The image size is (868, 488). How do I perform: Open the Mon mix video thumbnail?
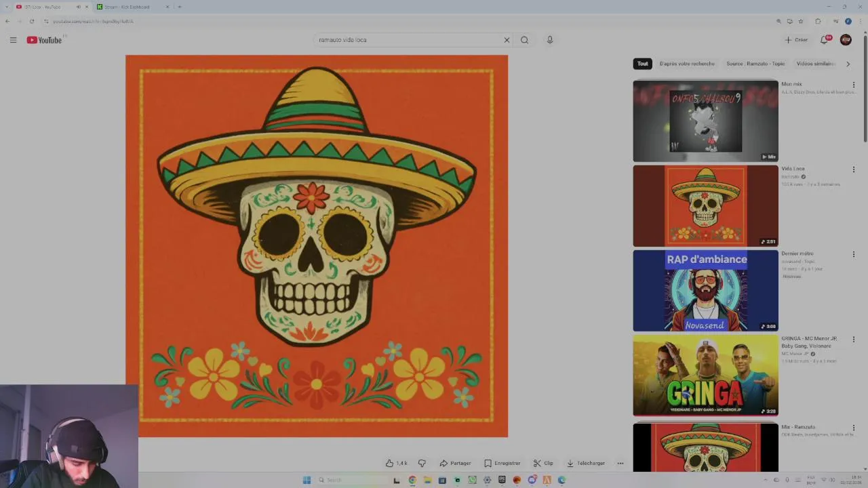705,121
